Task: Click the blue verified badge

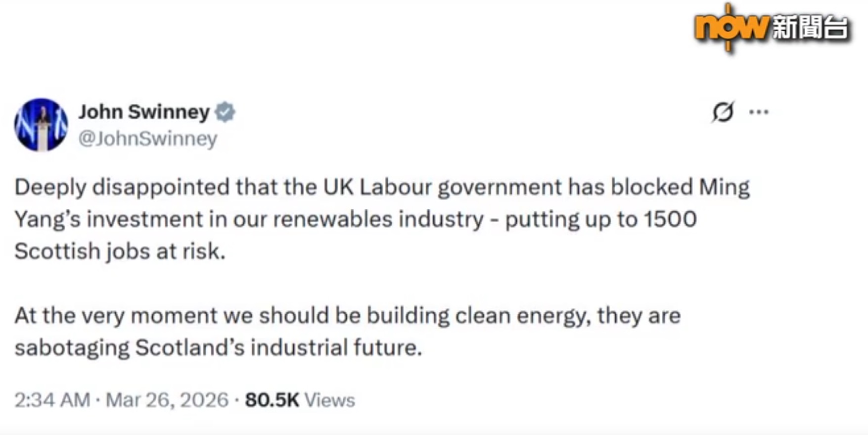Action: [x=225, y=112]
